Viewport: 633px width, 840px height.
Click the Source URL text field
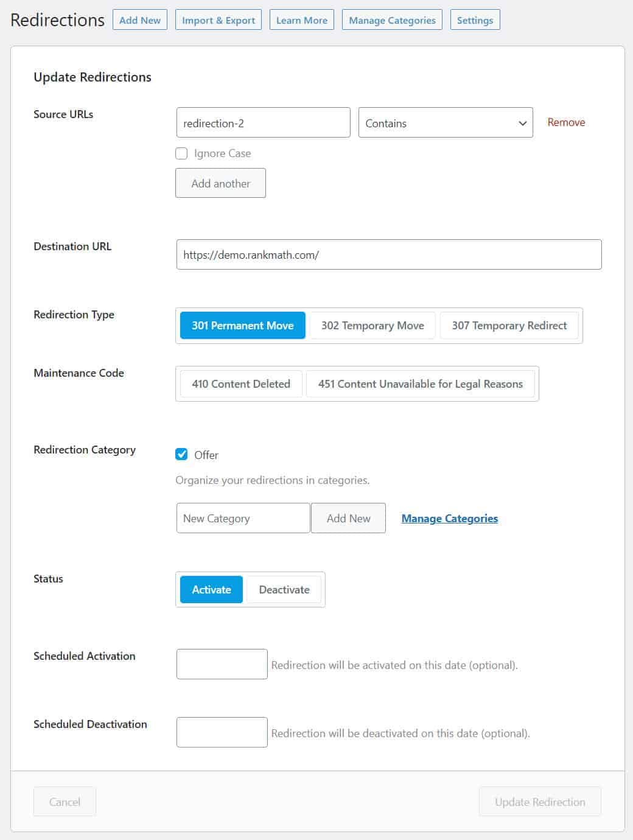pyautogui.click(x=263, y=123)
